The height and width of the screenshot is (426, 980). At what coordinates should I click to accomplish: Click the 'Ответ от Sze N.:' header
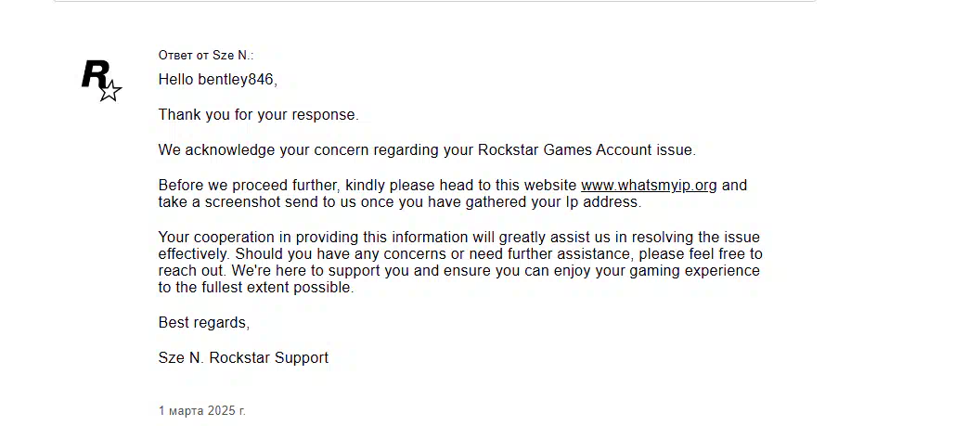206,56
